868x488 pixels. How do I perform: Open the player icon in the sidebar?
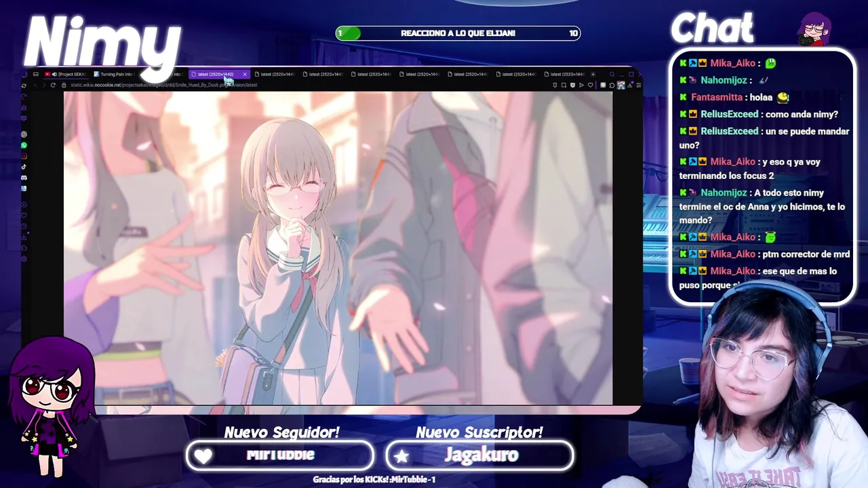(24, 204)
